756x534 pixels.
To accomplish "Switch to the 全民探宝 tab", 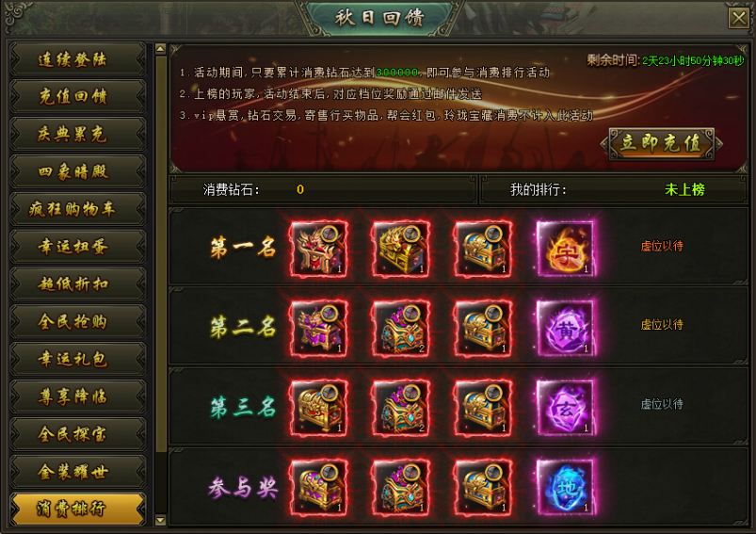I will (x=77, y=434).
